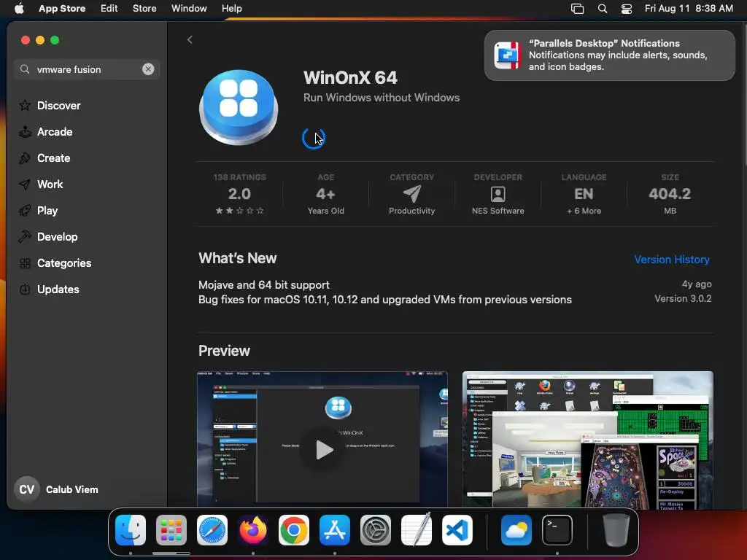
Task: Open Control Center in menu bar
Action: point(627,9)
